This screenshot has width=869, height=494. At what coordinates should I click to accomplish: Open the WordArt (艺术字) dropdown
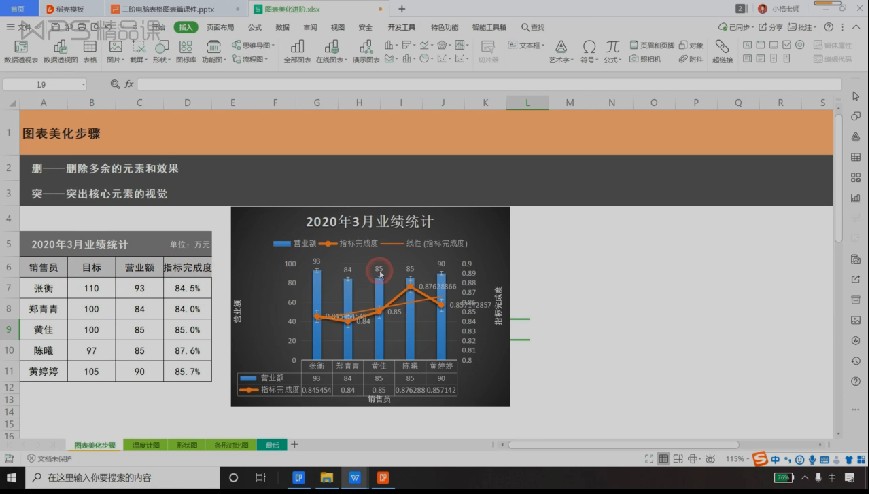[x=560, y=52]
